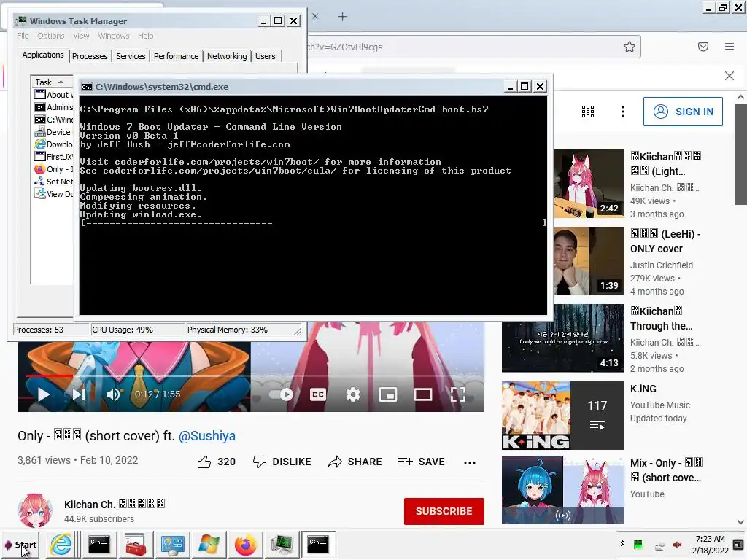Click SIGN IN button
The height and width of the screenshot is (560, 747).
coord(683,112)
